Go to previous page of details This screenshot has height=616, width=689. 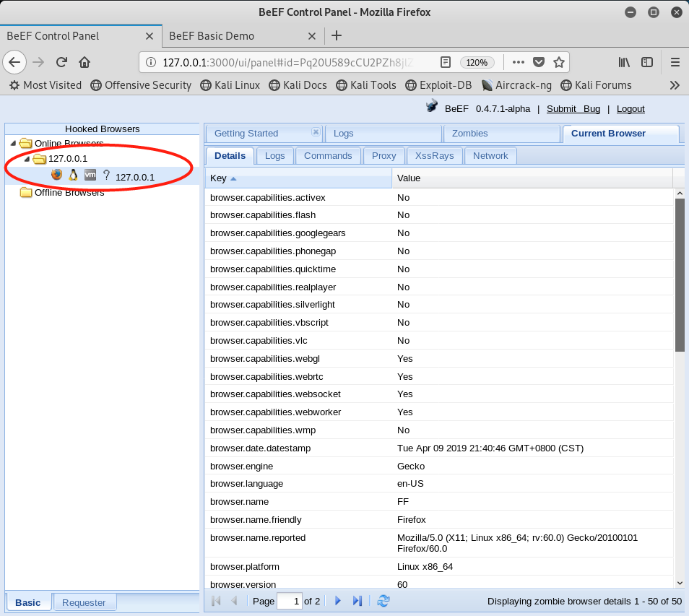pos(234,601)
